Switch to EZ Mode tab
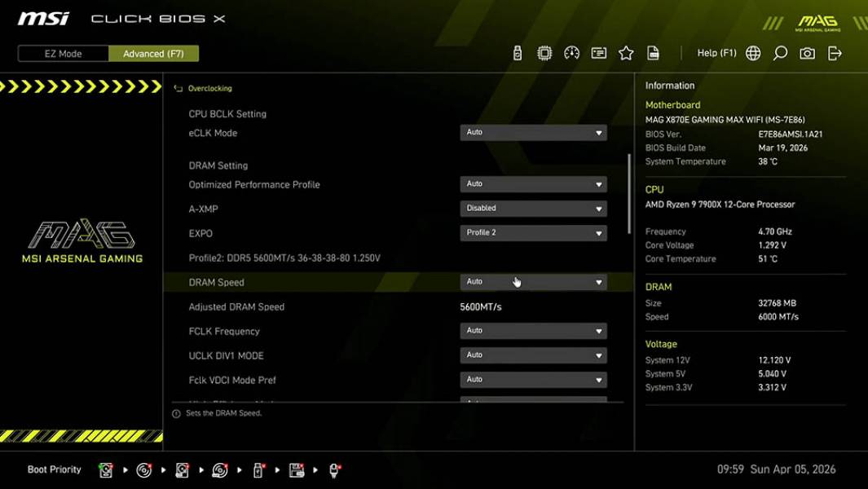 (x=62, y=53)
